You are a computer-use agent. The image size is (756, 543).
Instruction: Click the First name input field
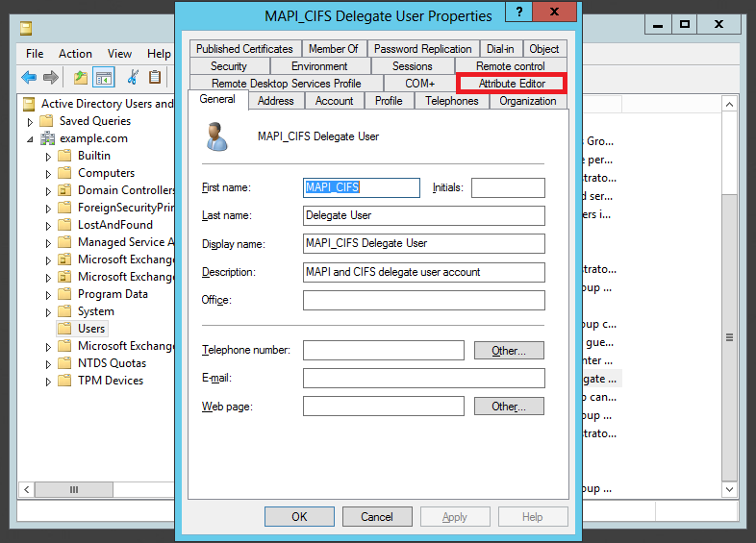pyautogui.click(x=362, y=187)
